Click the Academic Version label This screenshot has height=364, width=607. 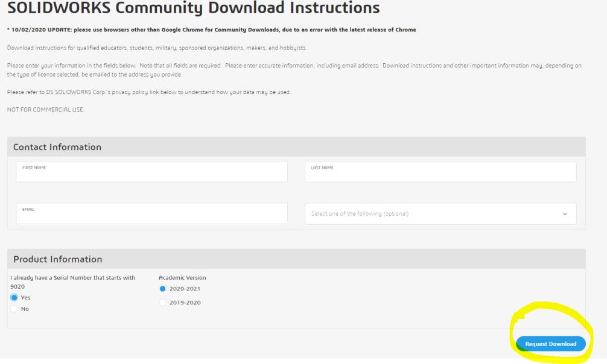(x=182, y=278)
